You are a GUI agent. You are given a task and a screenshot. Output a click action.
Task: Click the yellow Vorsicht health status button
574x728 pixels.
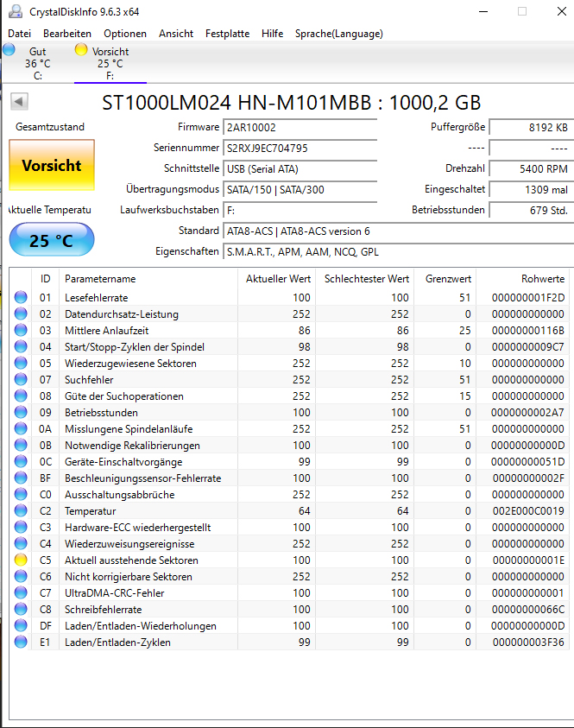tap(52, 165)
